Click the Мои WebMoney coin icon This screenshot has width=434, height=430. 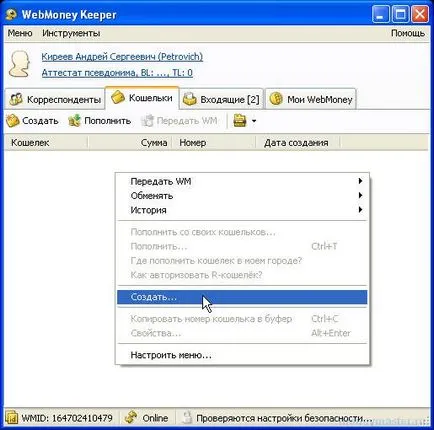tap(276, 99)
